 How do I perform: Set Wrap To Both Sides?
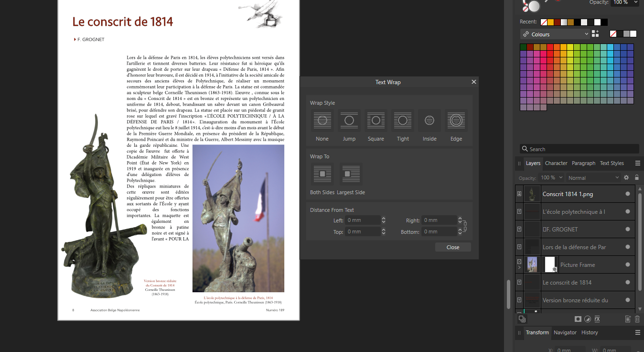[x=322, y=174]
